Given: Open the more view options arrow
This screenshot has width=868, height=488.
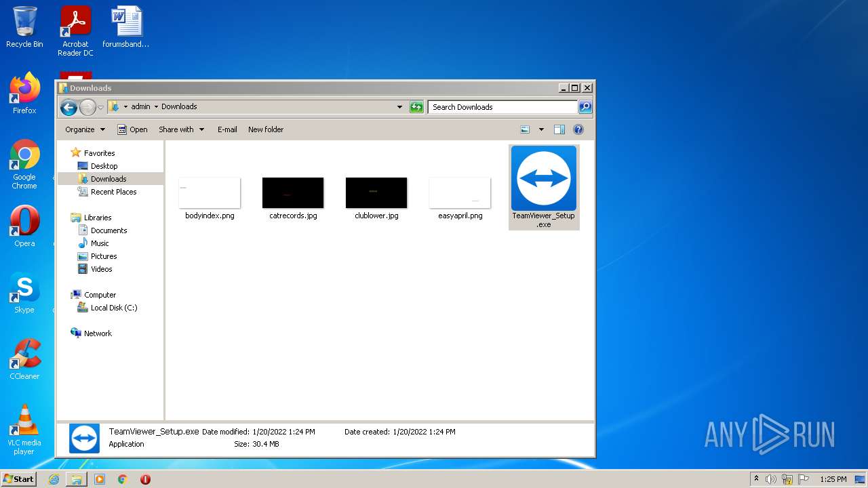Looking at the screenshot, I should tap(541, 129).
